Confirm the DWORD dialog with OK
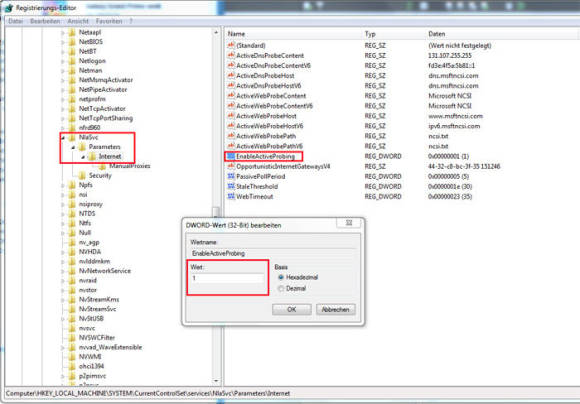The image size is (580, 404). click(292, 309)
